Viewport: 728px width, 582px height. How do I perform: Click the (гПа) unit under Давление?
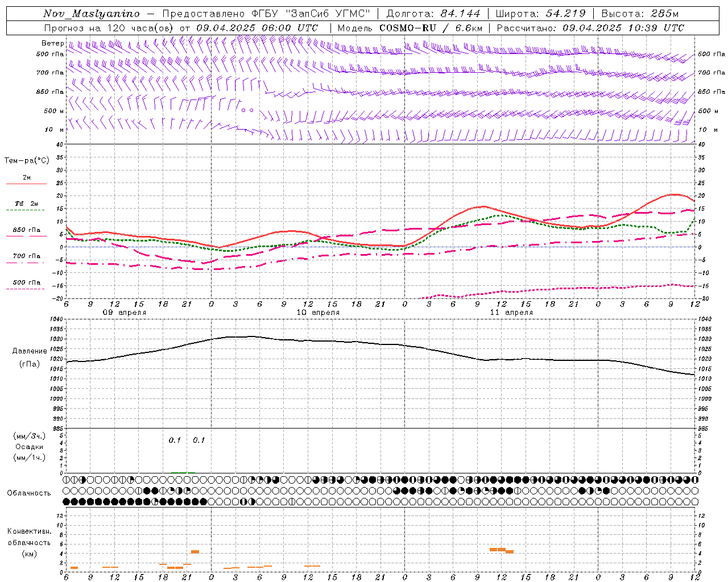[30, 364]
